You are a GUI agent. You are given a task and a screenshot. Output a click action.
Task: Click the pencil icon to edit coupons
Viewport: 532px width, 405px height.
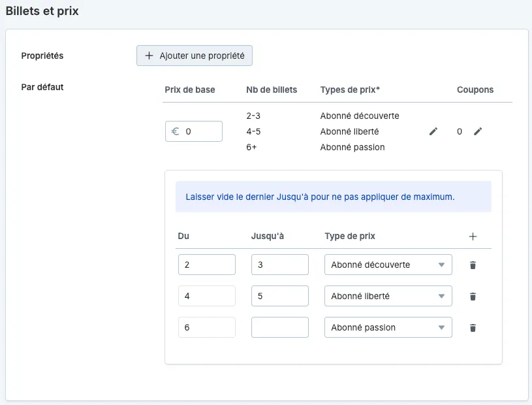coord(478,131)
